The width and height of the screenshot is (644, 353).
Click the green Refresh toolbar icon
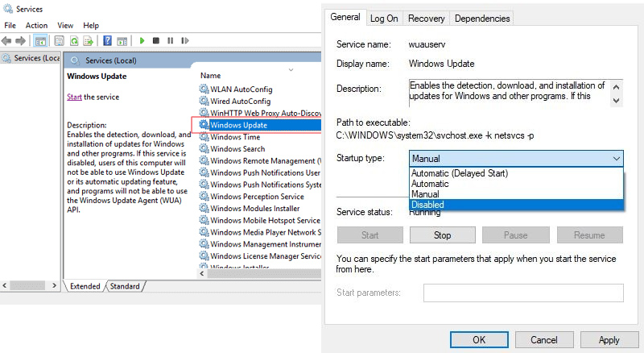[74, 41]
